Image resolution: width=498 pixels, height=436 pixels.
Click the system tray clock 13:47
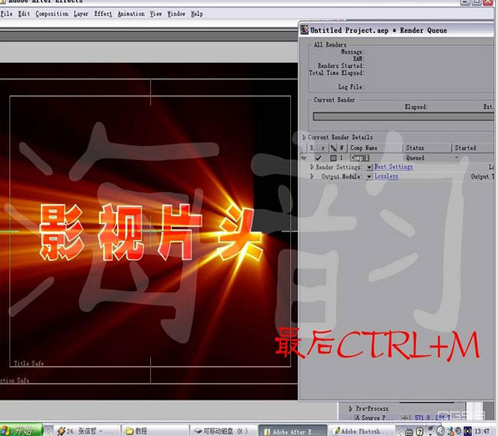point(482,431)
